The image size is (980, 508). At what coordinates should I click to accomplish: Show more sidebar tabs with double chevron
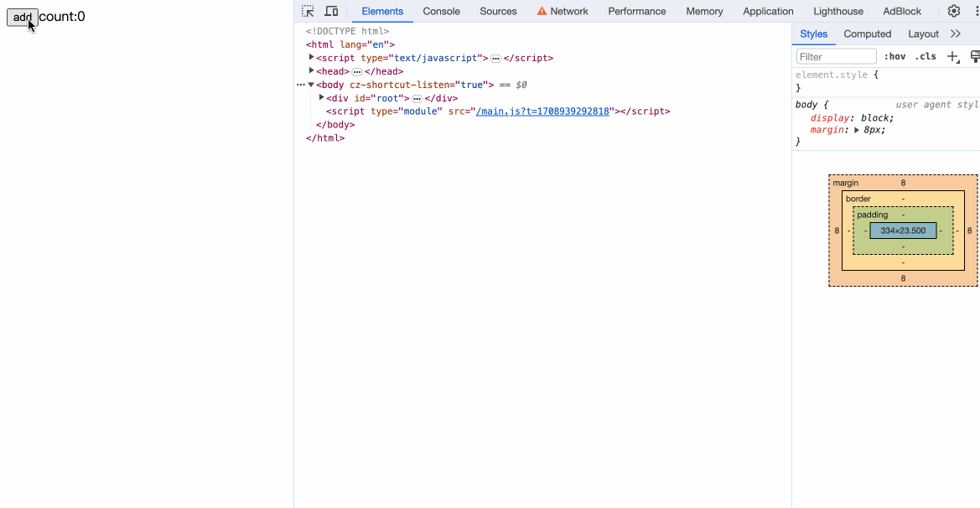coord(956,34)
